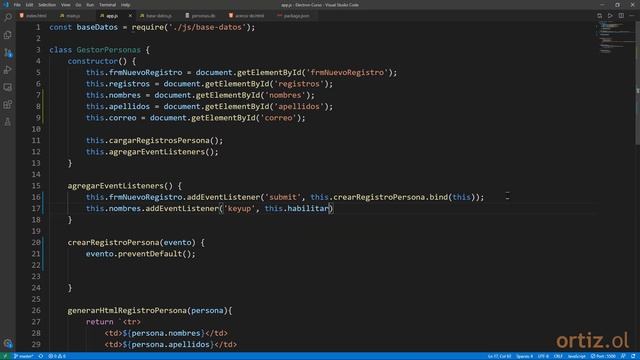Open the Selection menu

[x=47, y=5]
